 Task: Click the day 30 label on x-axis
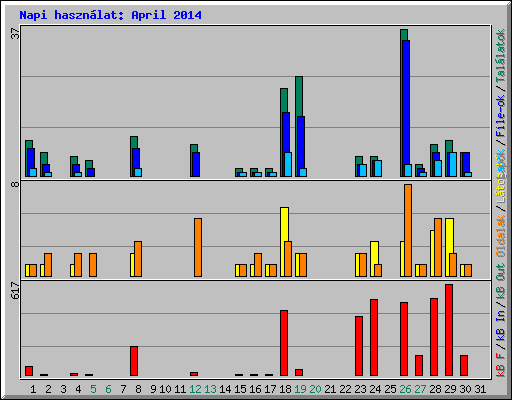pyautogui.click(x=465, y=389)
